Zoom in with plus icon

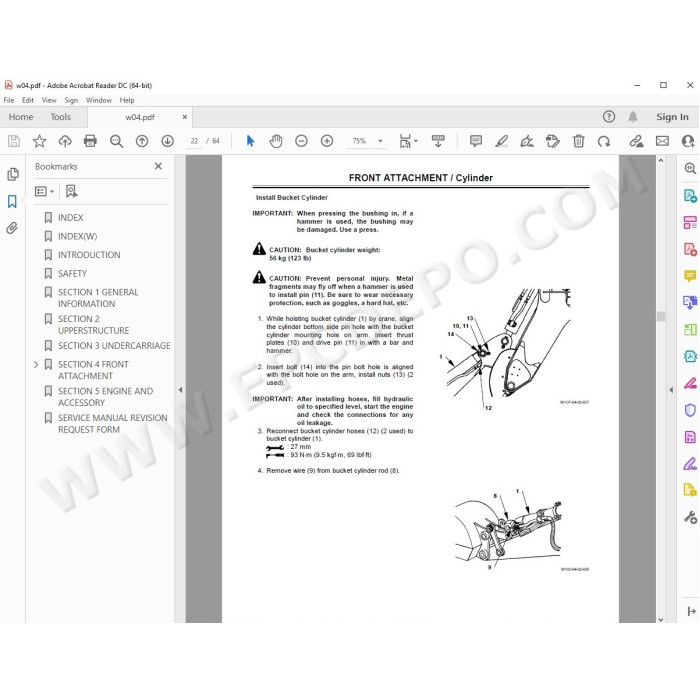coord(327,141)
